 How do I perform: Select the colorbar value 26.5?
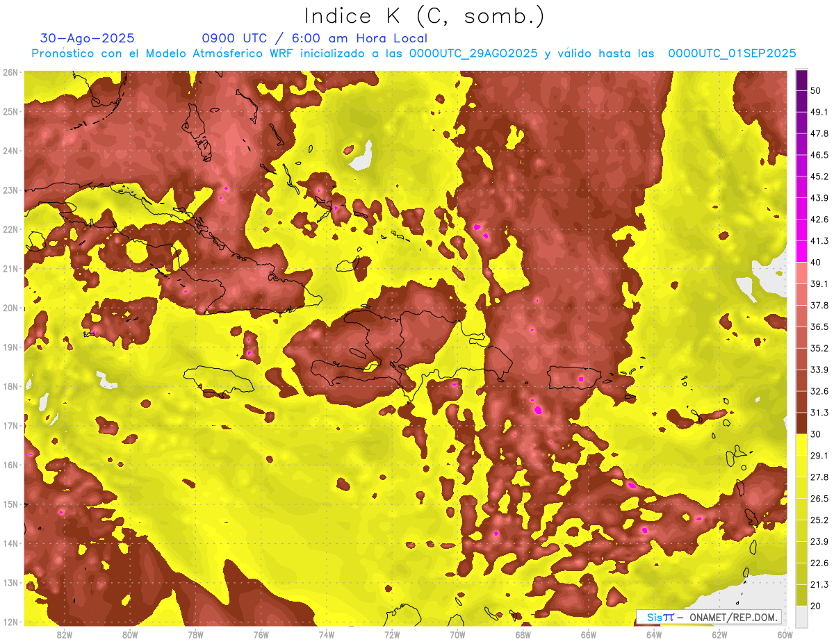tap(819, 499)
